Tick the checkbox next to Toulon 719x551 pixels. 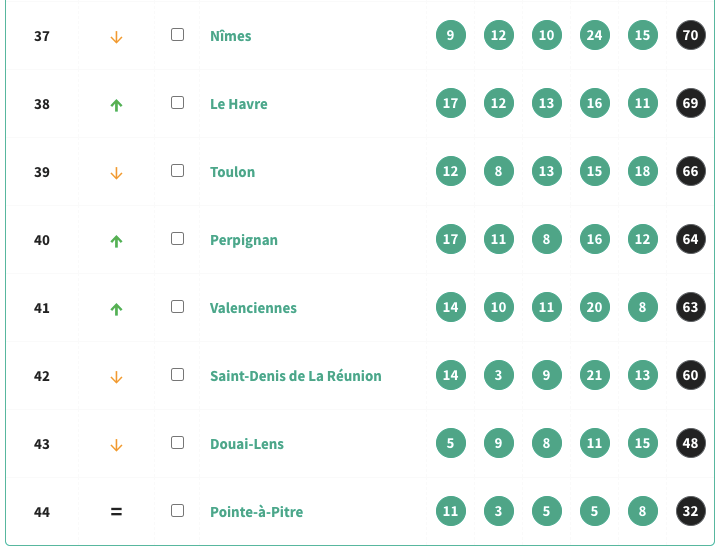pos(178,171)
